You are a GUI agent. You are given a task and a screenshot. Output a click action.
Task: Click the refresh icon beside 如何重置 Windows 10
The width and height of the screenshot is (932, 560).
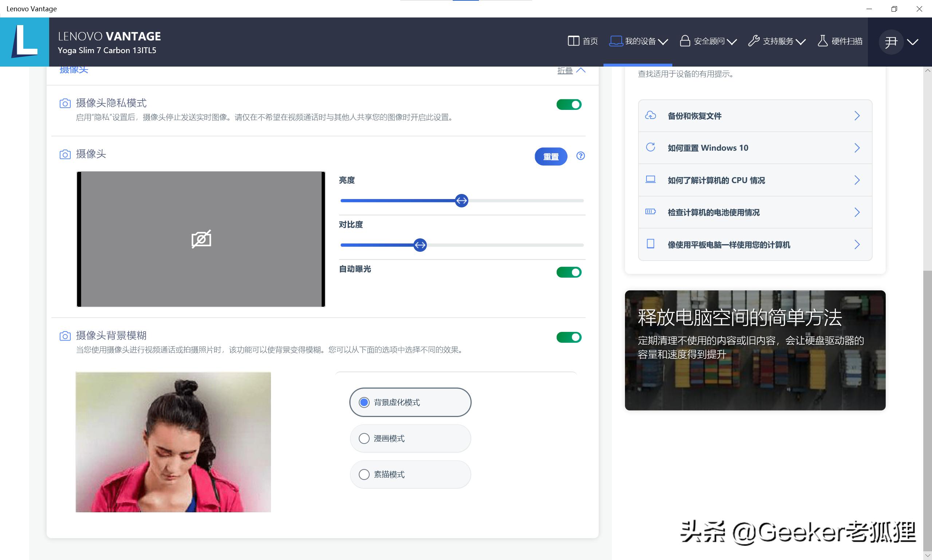tap(651, 147)
